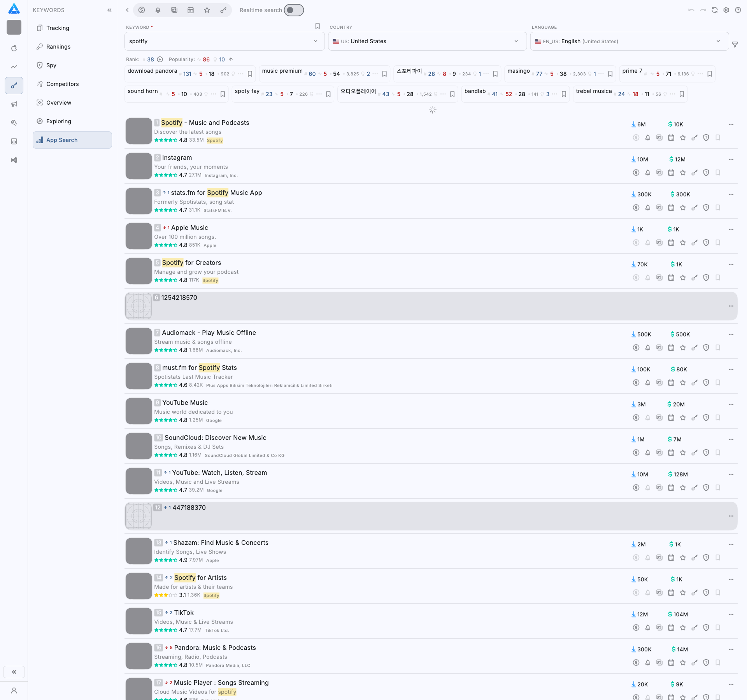The width and height of the screenshot is (747, 700).
Task: Open 'stats.fm for Spotify Music App' link
Action: point(216,192)
